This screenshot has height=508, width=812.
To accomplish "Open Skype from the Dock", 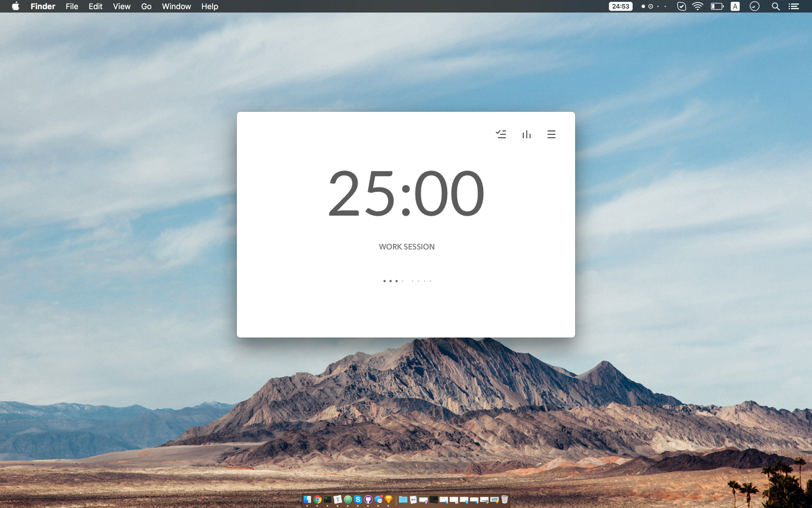I will coord(358,499).
